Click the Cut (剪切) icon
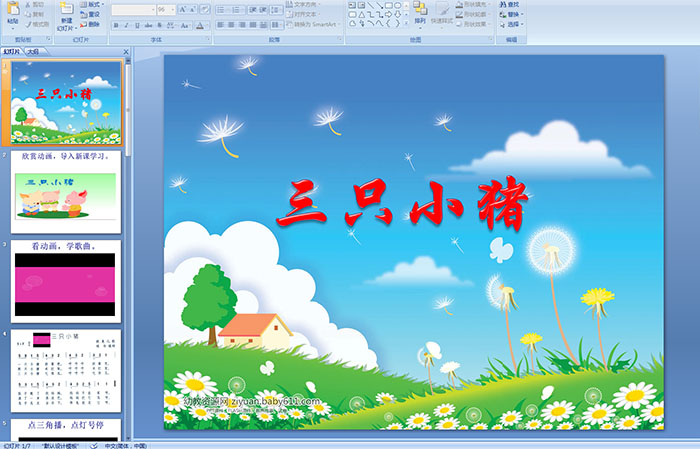 (35, 4)
